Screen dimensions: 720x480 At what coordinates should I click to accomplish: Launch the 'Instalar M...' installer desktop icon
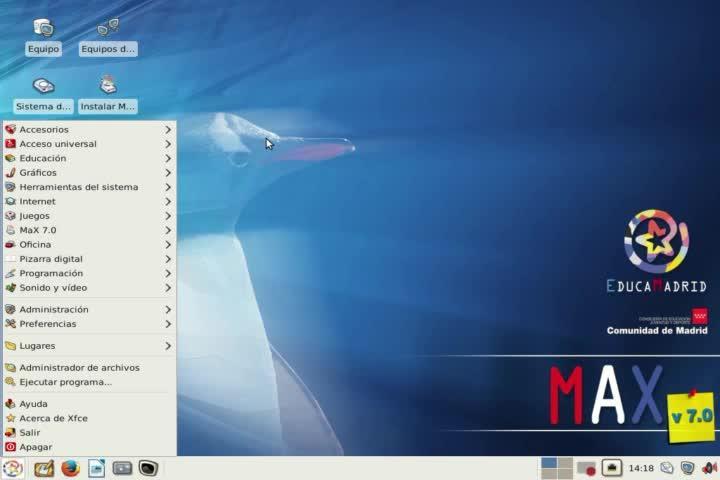tap(108, 94)
